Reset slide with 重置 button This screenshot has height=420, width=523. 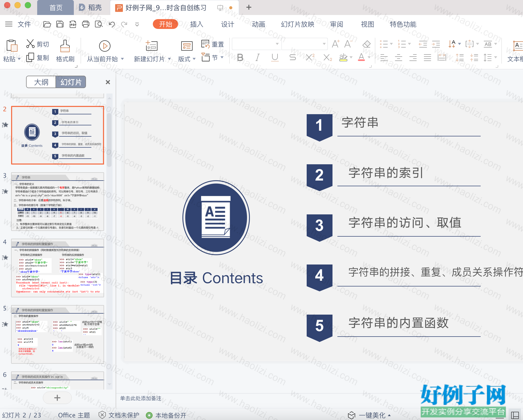coord(213,44)
